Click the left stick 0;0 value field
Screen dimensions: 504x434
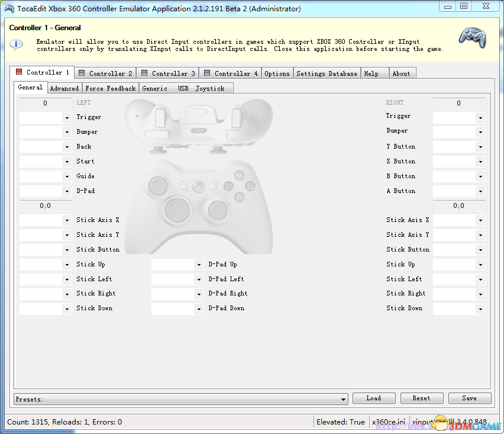[x=46, y=206]
